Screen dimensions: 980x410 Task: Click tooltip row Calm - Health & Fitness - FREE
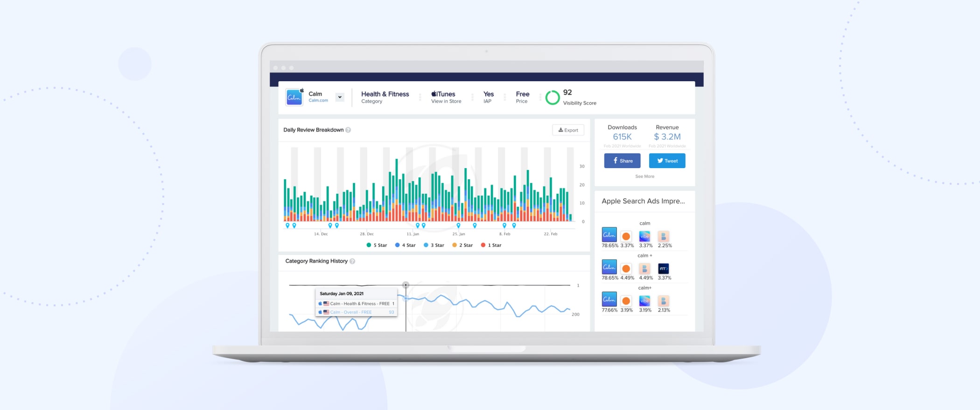click(357, 304)
